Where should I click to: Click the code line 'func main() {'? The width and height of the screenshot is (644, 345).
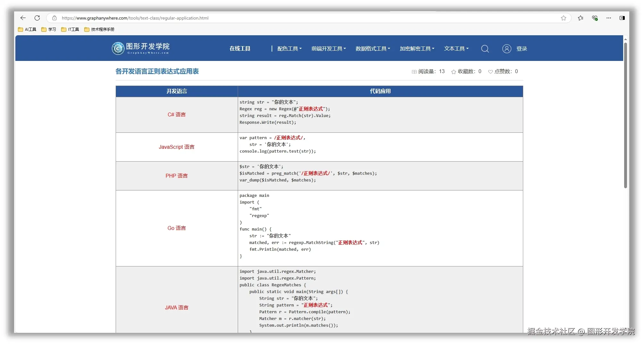click(256, 229)
